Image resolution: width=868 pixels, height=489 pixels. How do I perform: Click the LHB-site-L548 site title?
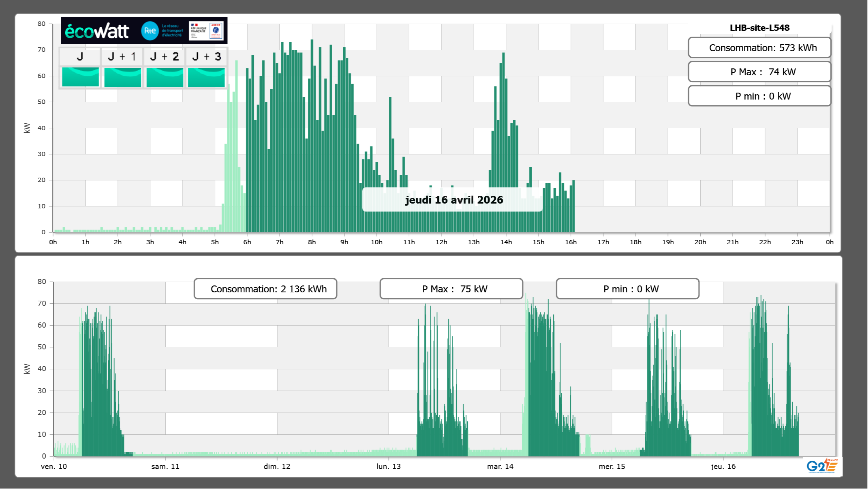[x=759, y=28]
